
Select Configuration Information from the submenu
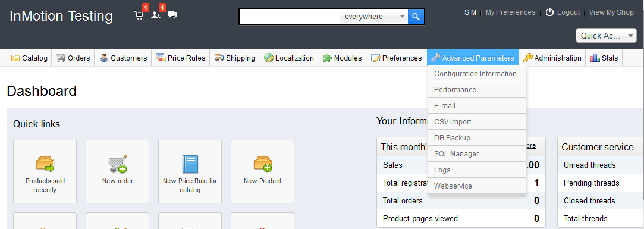click(x=477, y=74)
